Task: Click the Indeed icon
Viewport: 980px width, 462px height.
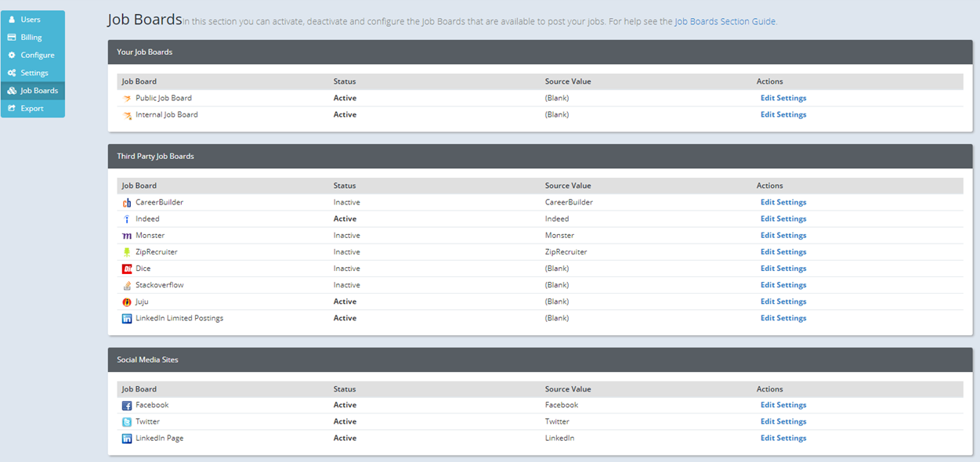Action: tap(127, 218)
